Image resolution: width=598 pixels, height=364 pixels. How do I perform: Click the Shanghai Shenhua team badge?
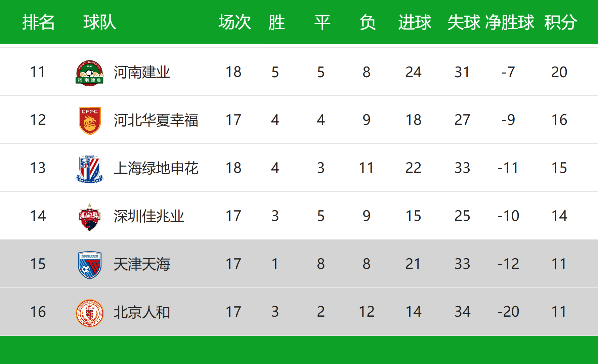coord(90,169)
